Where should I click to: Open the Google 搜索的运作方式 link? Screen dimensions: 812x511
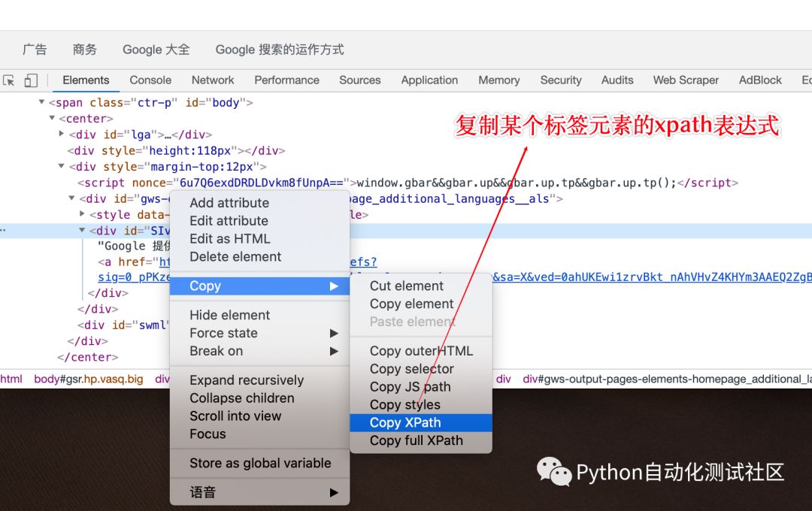(x=280, y=50)
